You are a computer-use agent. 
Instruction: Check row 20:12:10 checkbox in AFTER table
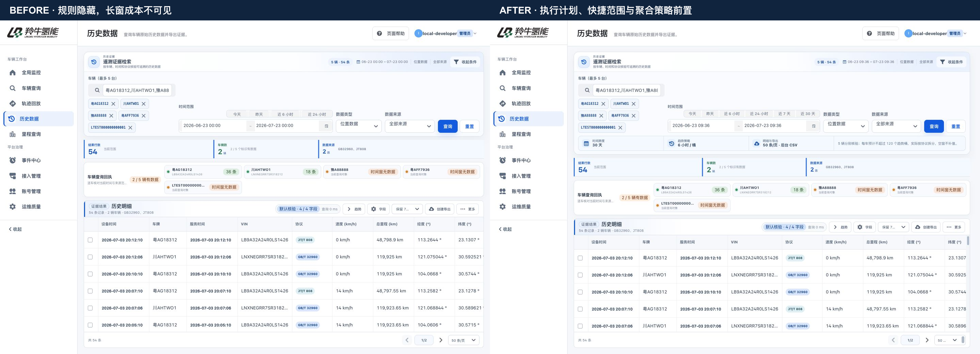pos(580,258)
